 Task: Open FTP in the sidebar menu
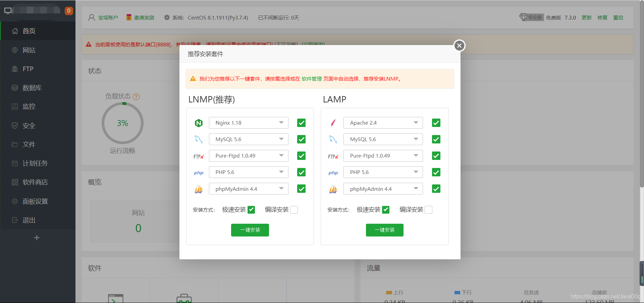[x=38, y=69]
